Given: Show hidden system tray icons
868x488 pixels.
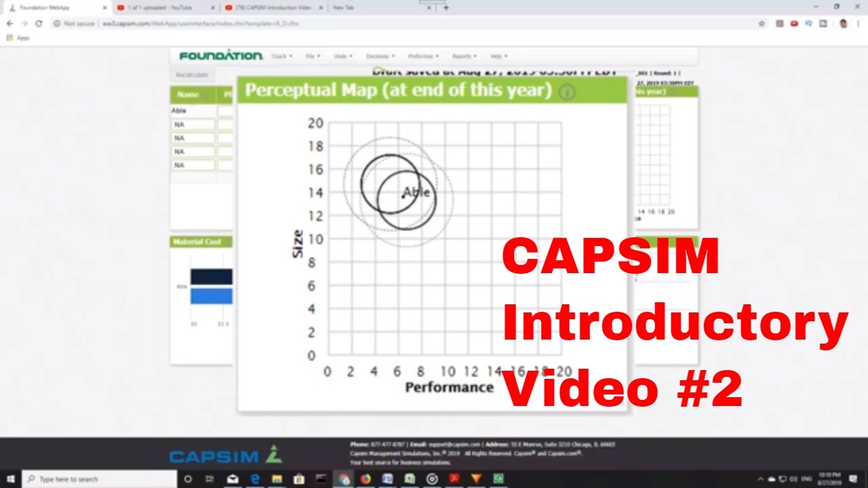Looking at the screenshot, I should click(x=760, y=479).
